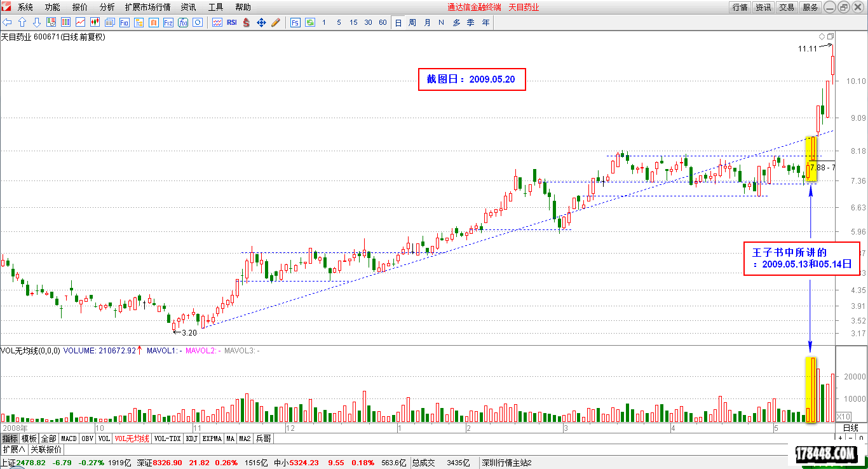Select the 30-minute period

tap(368, 22)
